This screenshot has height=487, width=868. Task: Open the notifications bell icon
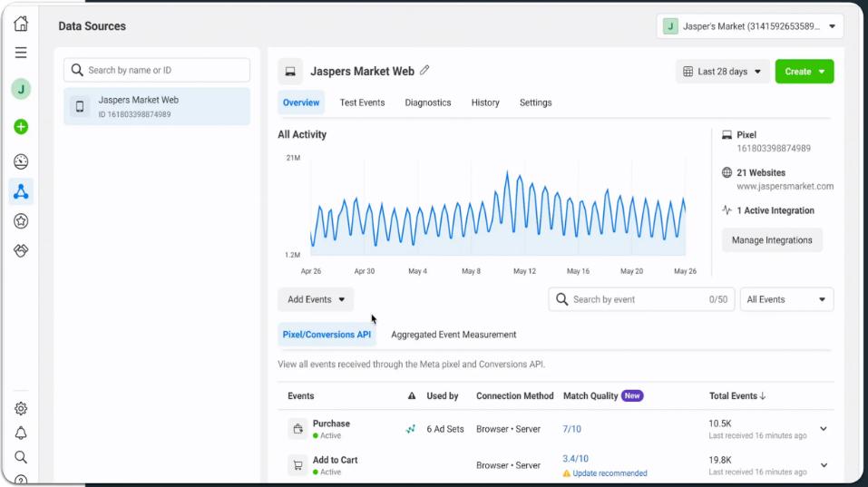tap(21, 433)
